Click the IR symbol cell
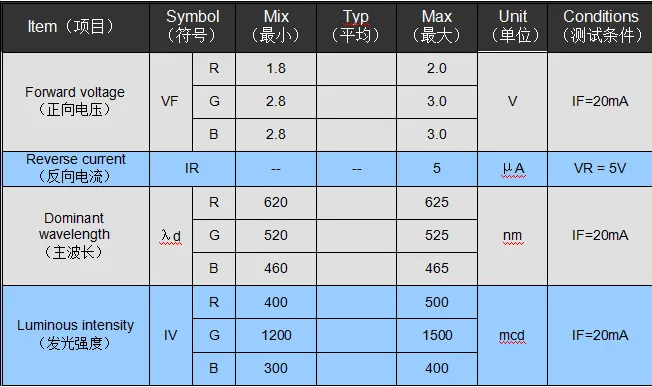Screen dimensions: 652x387 pos(193,169)
